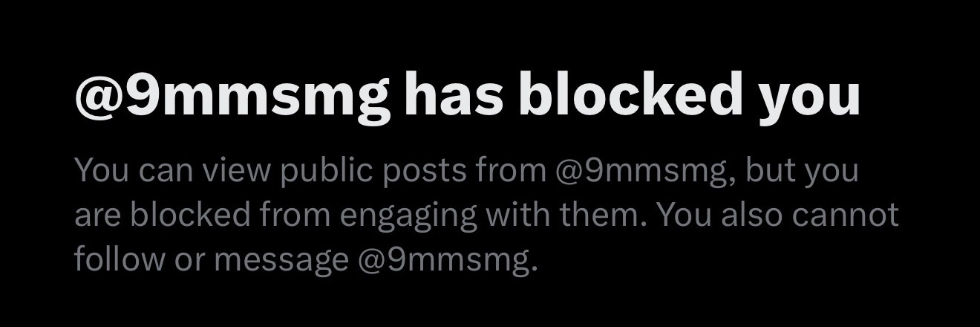Click 'but you' ending the first description line

[802, 171]
